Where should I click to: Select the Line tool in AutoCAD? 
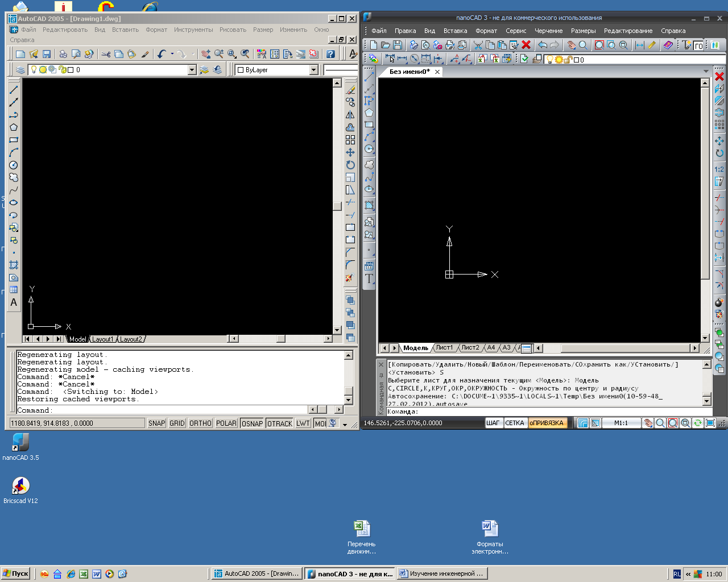(x=14, y=90)
